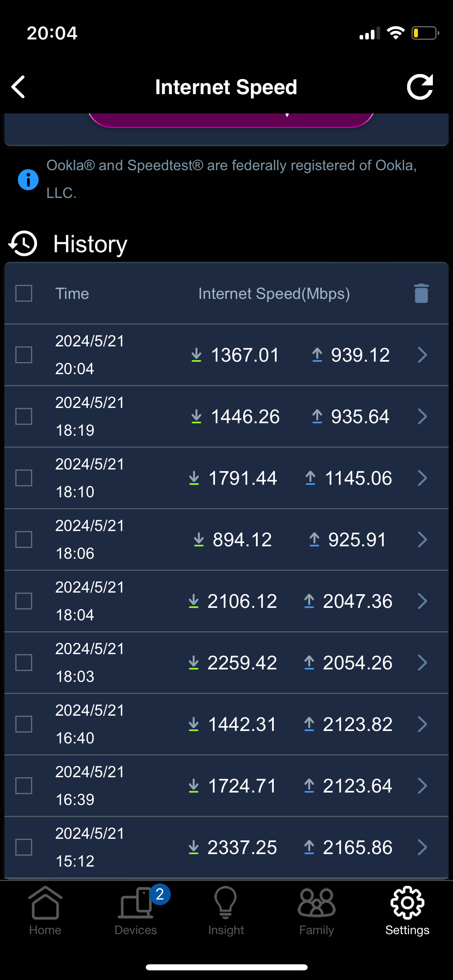Tap the History clock icon

pyautogui.click(x=23, y=243)
